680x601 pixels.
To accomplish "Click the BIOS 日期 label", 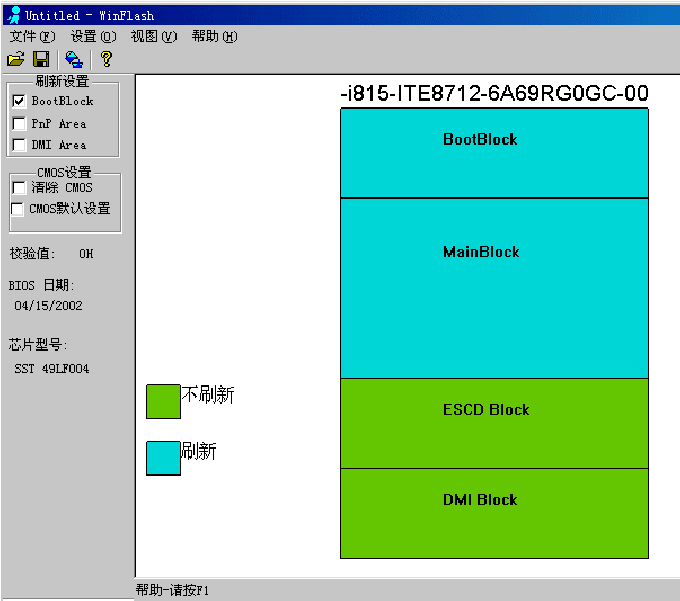I will pyautogui.click(x=41, y=285).
